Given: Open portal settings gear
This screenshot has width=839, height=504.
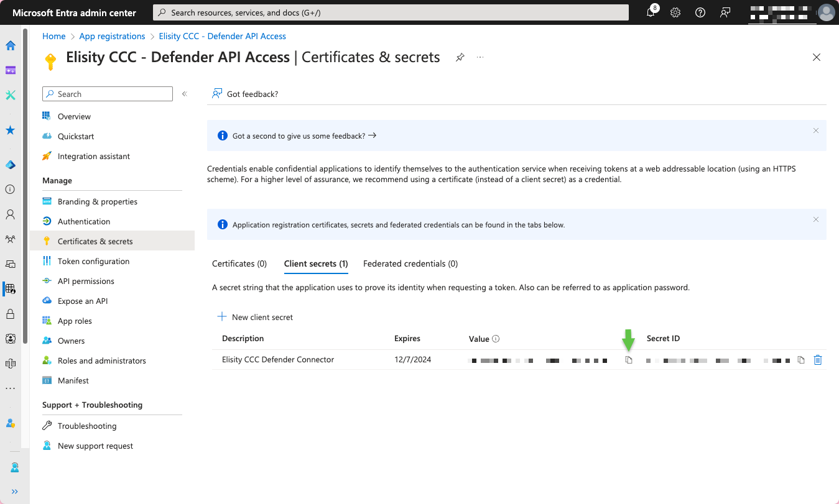Looking at the screenshot, I should tap(675, 12).
